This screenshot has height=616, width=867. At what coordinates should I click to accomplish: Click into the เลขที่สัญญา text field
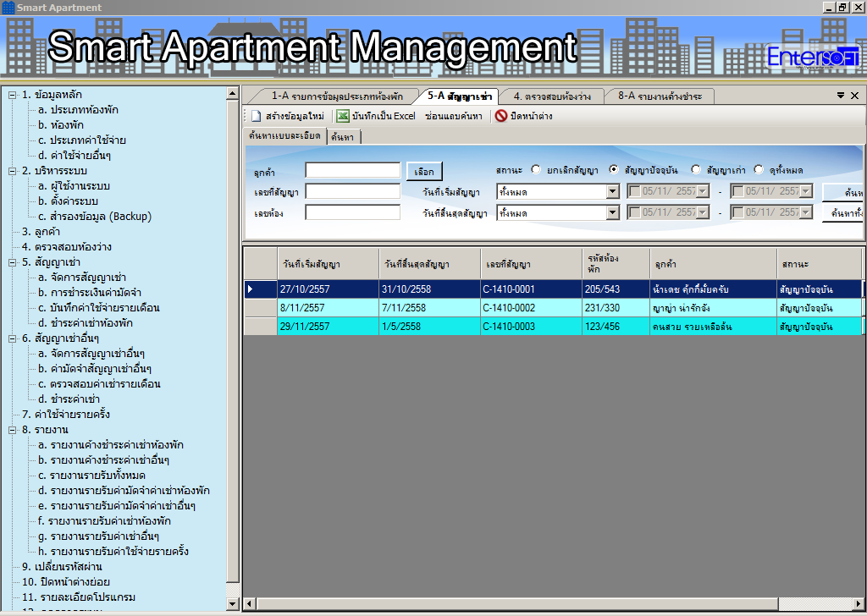(353, 191)
